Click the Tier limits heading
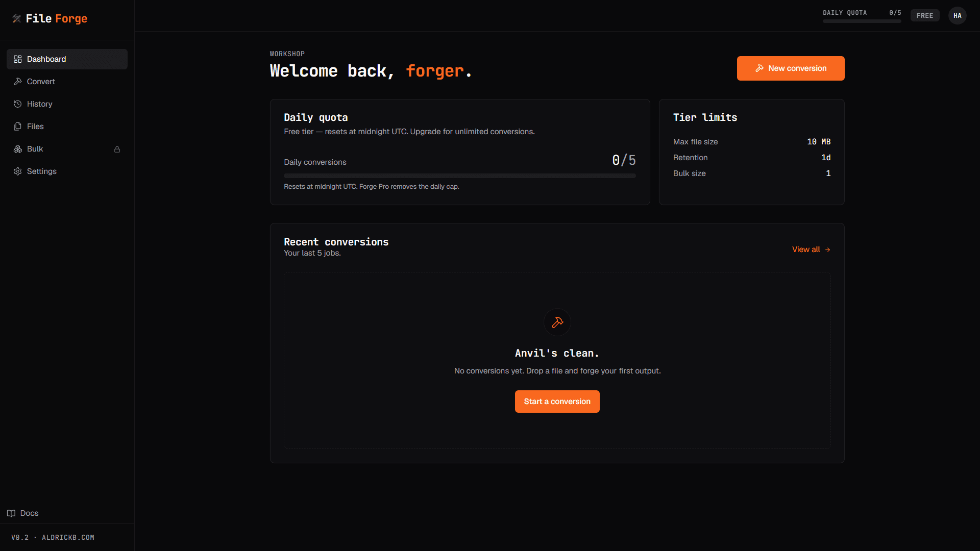Viewport: 980px width, 551px height. click(x=705, y=117)
